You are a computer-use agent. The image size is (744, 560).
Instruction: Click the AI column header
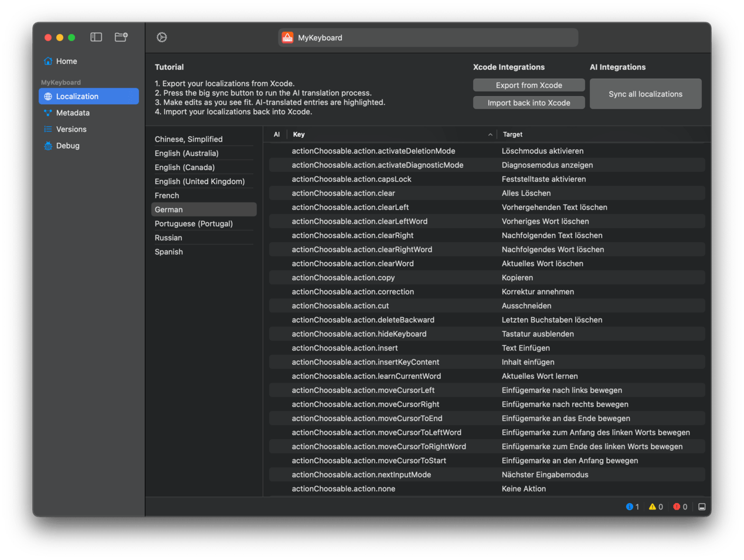coord(277,134)
